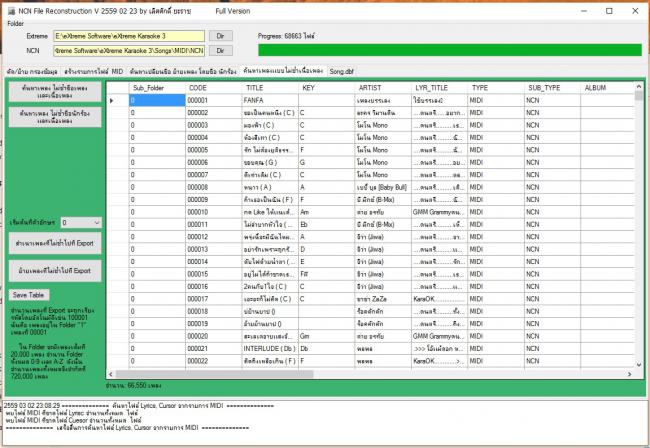Select the code cell 000022

(x=213, y=361)
